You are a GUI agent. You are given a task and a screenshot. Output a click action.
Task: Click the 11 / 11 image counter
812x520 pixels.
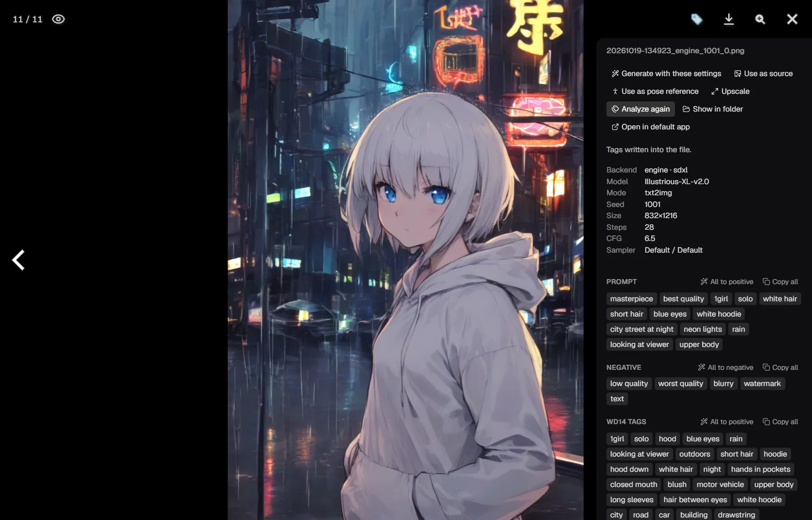[27, 19]
